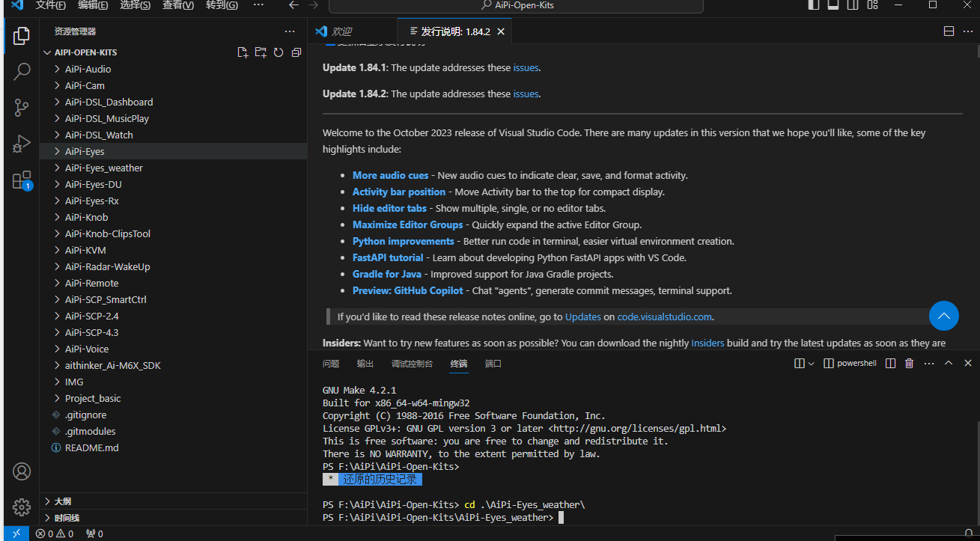The height and width of the screenshot is (541, 980).
Task: Open the launch profile dropdown arrow in terminal
Action: pyautogui.click(x=812, y=364)
